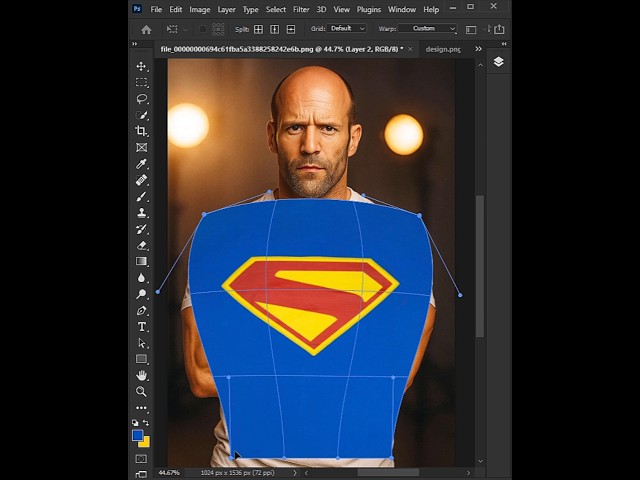Click the yellow background color swatch
Screen dimensions: 640x480
pos(145,442)
